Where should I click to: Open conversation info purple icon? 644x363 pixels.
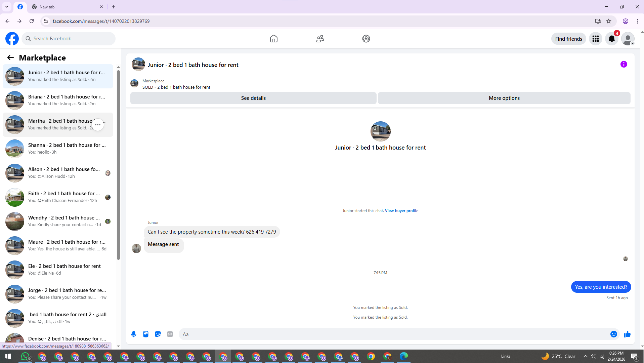(x=624, y=64)
